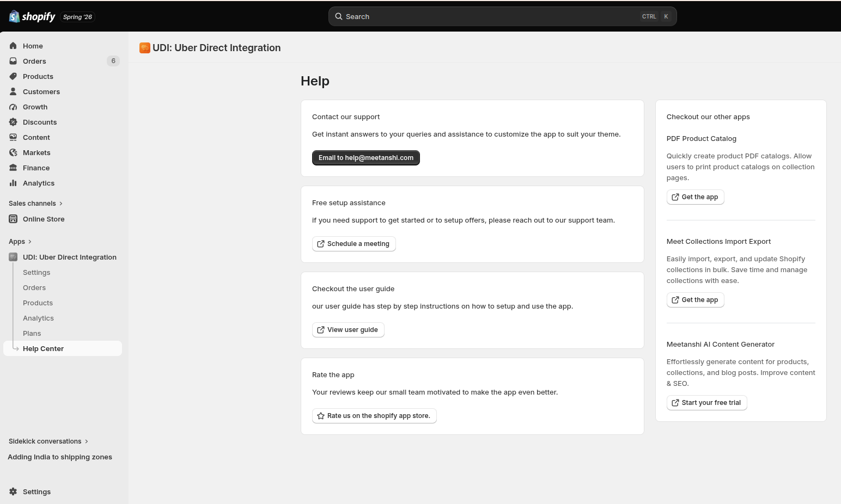This screenshot has height=504, width=841.
Task: Click external-link icon on View user guide
Action: (x=321, y=330)
